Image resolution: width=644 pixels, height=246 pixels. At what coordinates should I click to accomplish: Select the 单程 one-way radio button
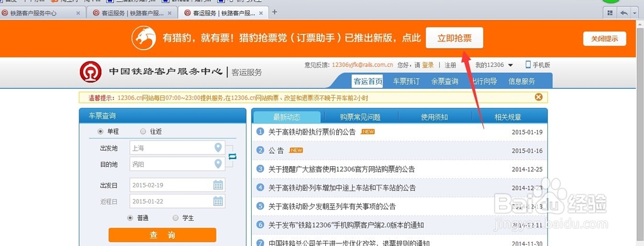(x=100, y=131)
